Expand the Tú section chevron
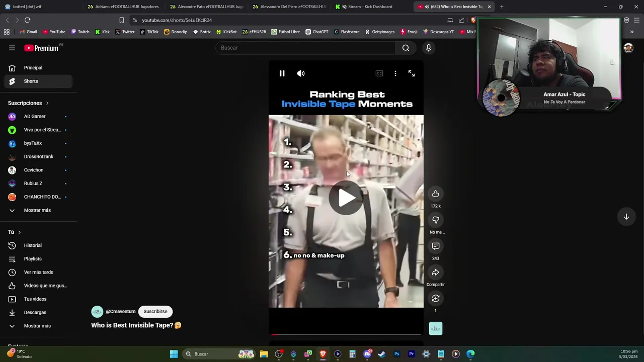This screenshot has width=644, height=362. (19, 232)
